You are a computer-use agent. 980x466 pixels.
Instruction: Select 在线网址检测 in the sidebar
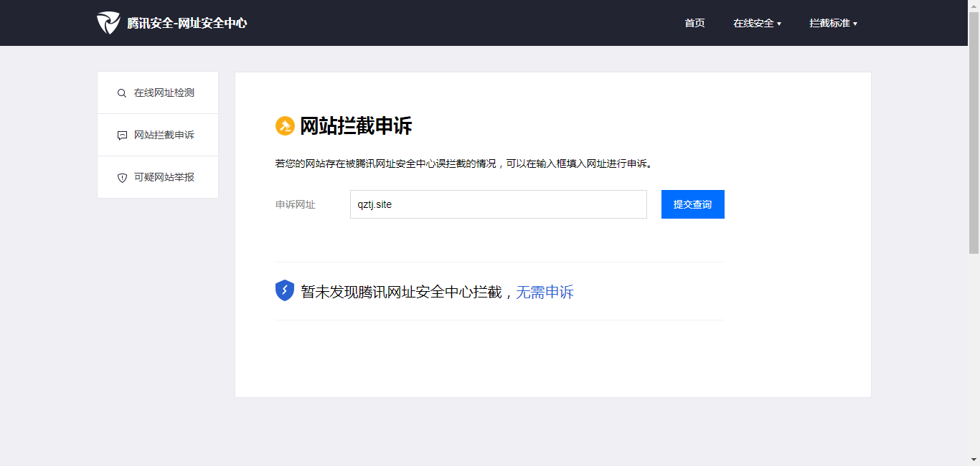tap(158, 92)
